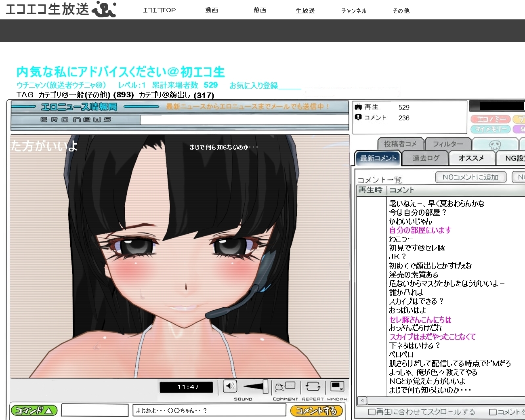
Task: Toggle comment display with the COMMENT icon
Action: [x=285, y=386]
